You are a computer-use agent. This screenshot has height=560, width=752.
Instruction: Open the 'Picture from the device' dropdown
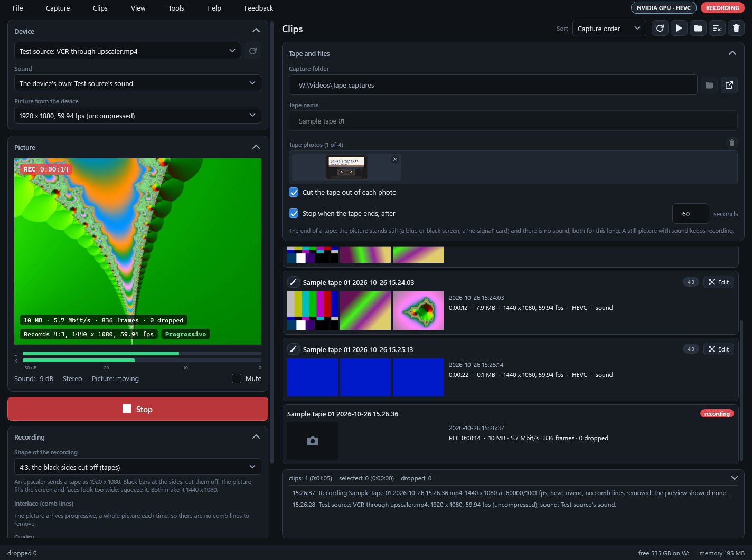[x=138, y=116]
